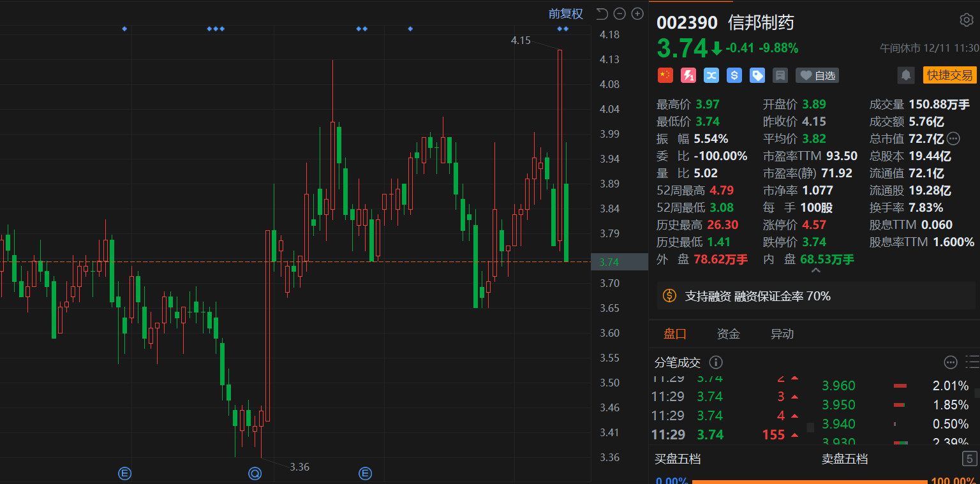Toggle 自选 watchlist favorite heart

[817, 75]
